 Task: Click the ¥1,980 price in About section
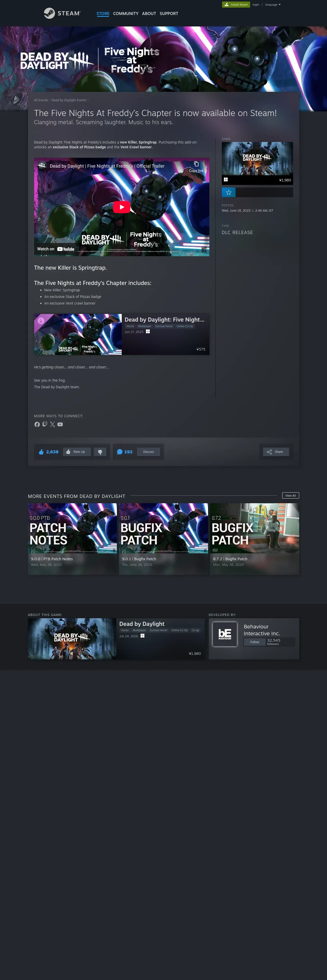tap(195, 654)
